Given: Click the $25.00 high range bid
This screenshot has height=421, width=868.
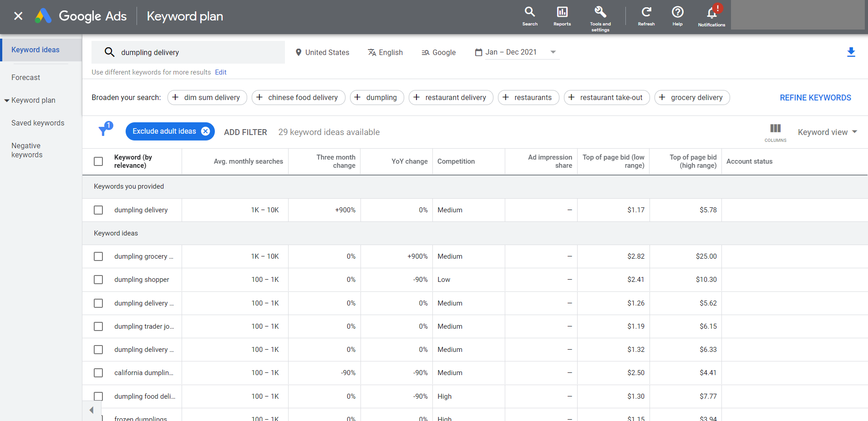Looking at the screenshot, I should tap(706, 256).
